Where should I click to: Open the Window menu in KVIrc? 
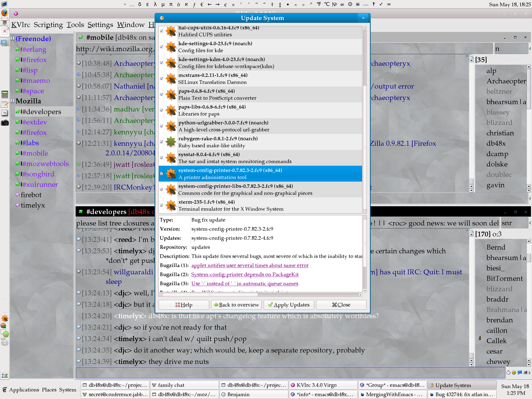point(131,25)
